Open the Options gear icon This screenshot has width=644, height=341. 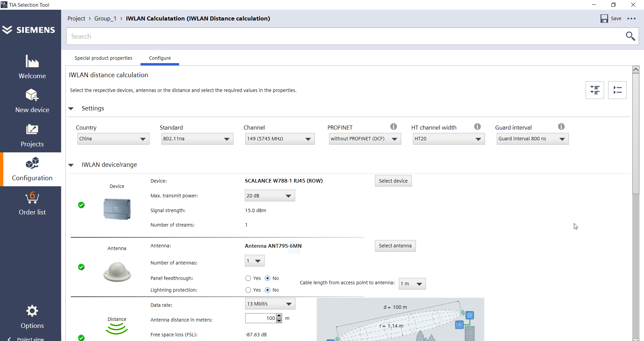tap(32, 311)
